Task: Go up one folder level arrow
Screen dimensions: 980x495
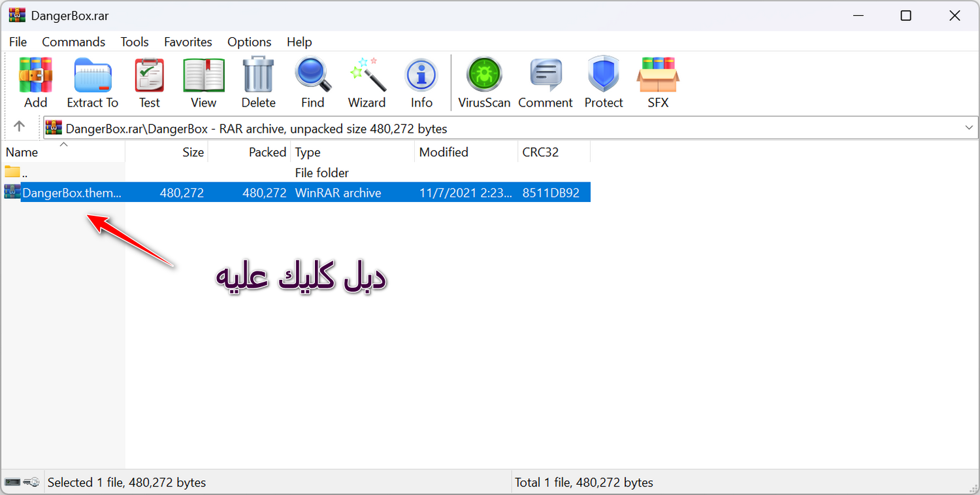Action: coord(20,128)
